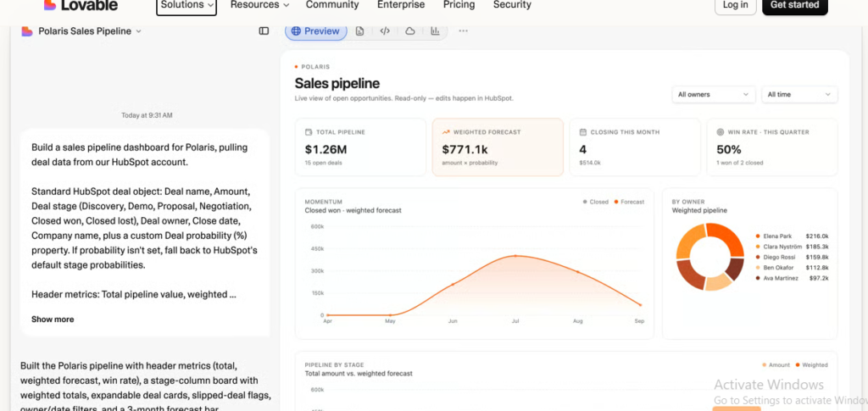Select the Total Pipeline metric card

click(360, 147)
